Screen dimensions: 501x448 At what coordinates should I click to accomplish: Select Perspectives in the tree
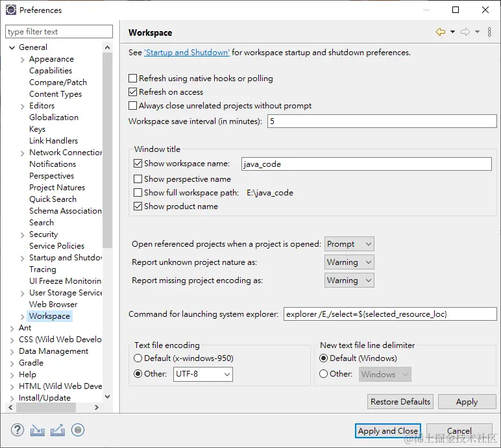[x=51, y=176]
